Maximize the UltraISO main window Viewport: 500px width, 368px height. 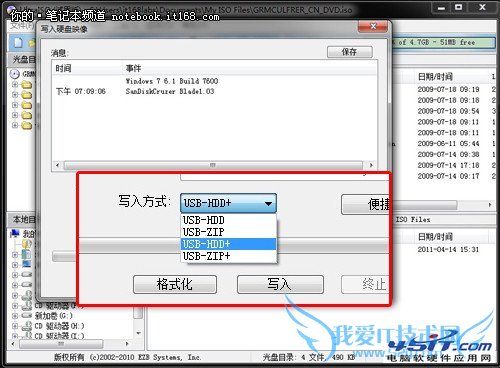tap(459, 7)
